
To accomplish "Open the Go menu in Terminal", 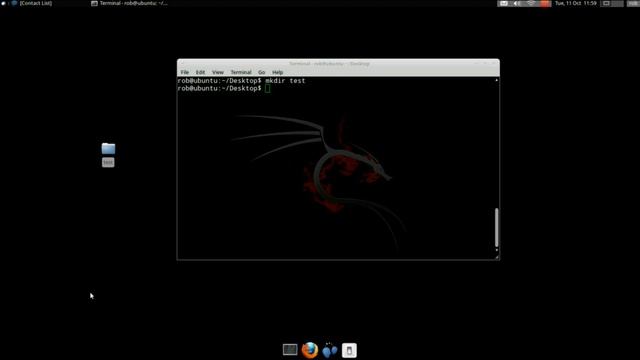I will [262, 72].
